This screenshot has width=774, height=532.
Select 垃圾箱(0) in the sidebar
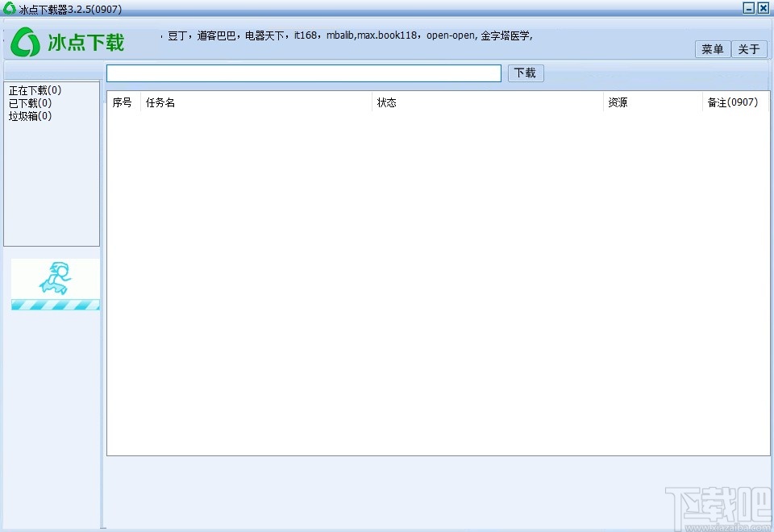30,116
